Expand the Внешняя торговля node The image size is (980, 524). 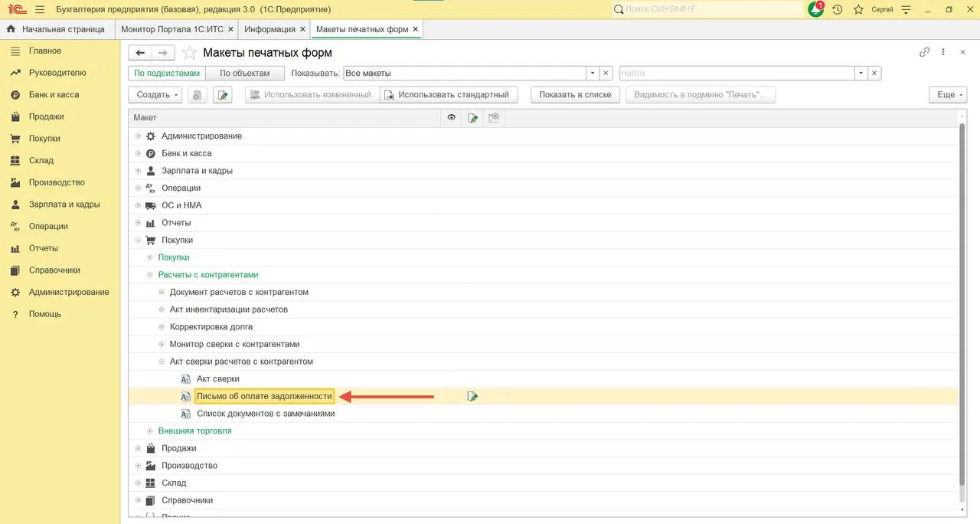pyautogui.click(x=150, y=431)
